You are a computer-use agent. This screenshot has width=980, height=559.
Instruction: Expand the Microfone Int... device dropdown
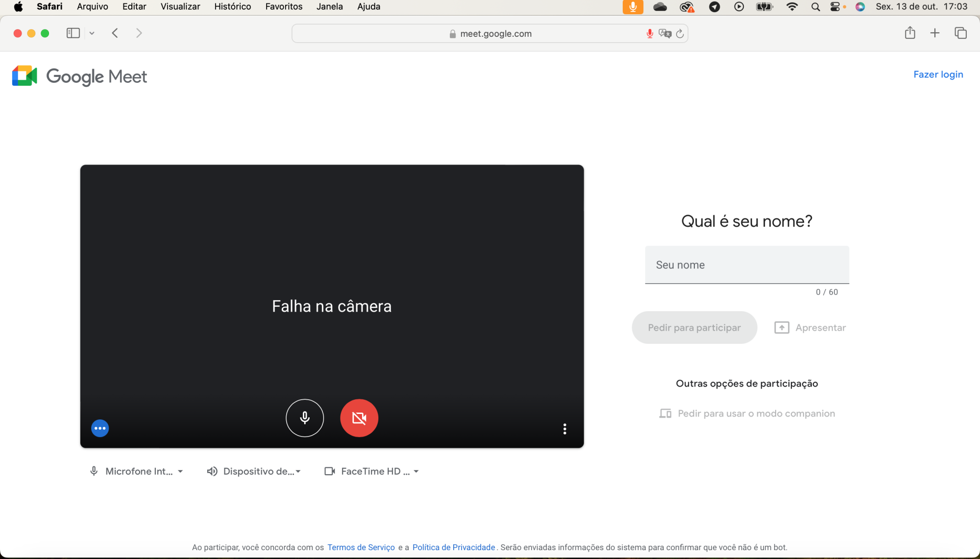136,471
